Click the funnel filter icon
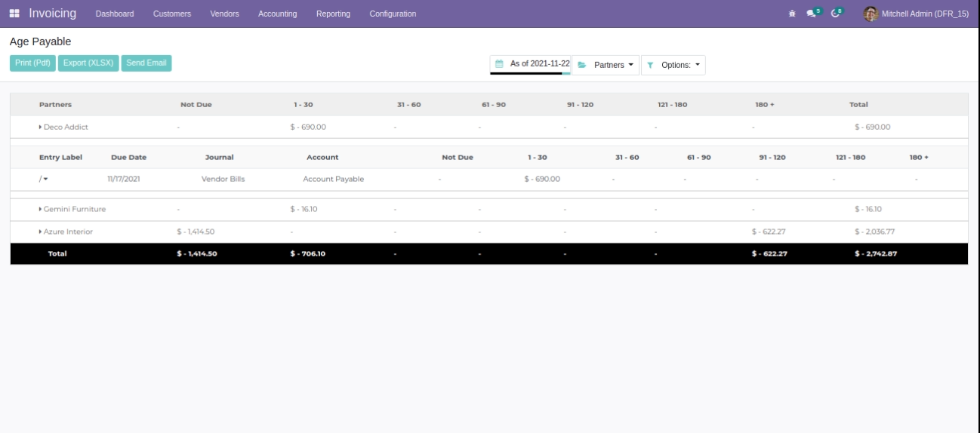This screenshot has height=433, width=980. click(650, 65)
